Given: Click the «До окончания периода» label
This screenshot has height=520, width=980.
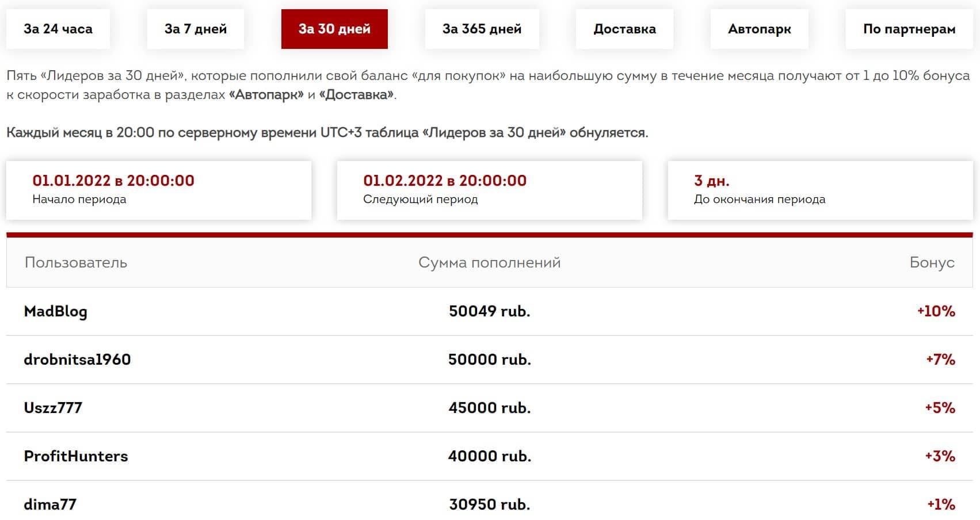Looking at the screenshot, I should (760, 200).
